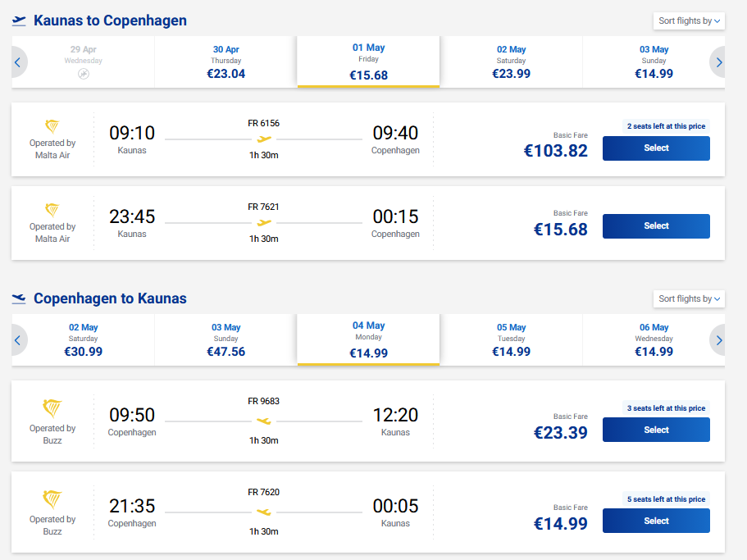Click previous dates arrow for Copenhagen to Kaunas
Viewport: 747px width, 560px height.
pos(17,340)
